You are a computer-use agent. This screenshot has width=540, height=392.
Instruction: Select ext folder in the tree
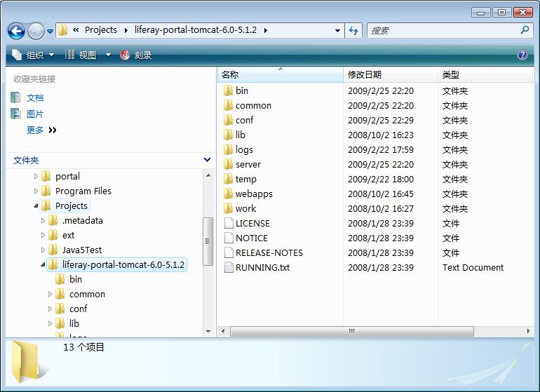pyautogui.click(x=68, y=235)
